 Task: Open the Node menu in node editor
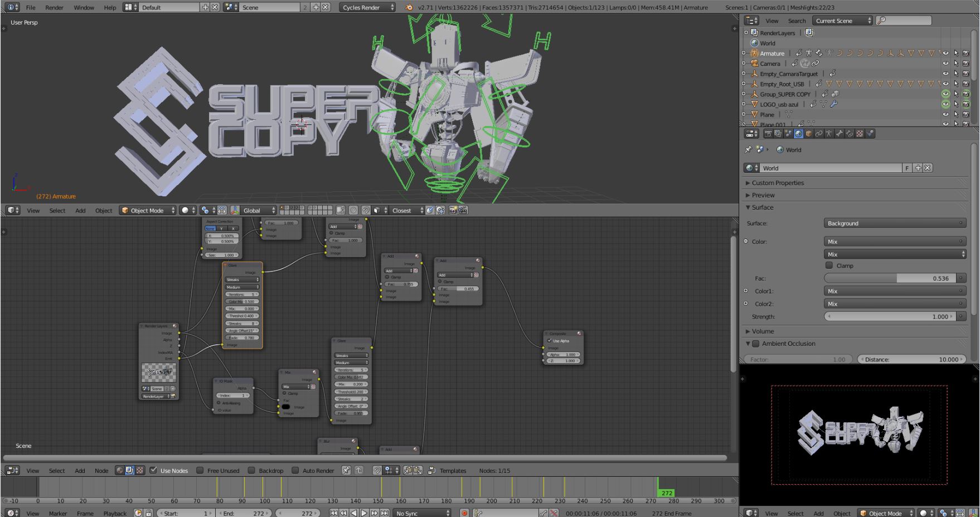point(101,471)
